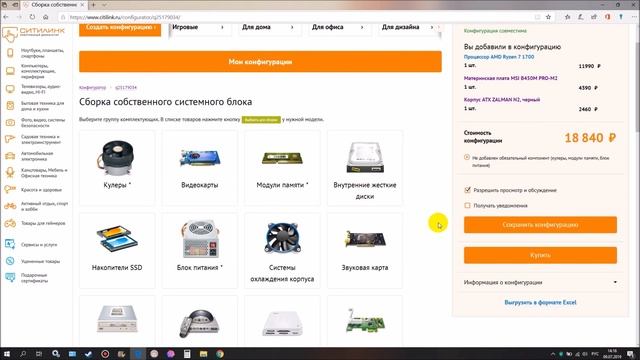The height and width of the screenshot is (360, 640).
Task: Select the Красота и здоровье icon
Action: click(10, 189)
